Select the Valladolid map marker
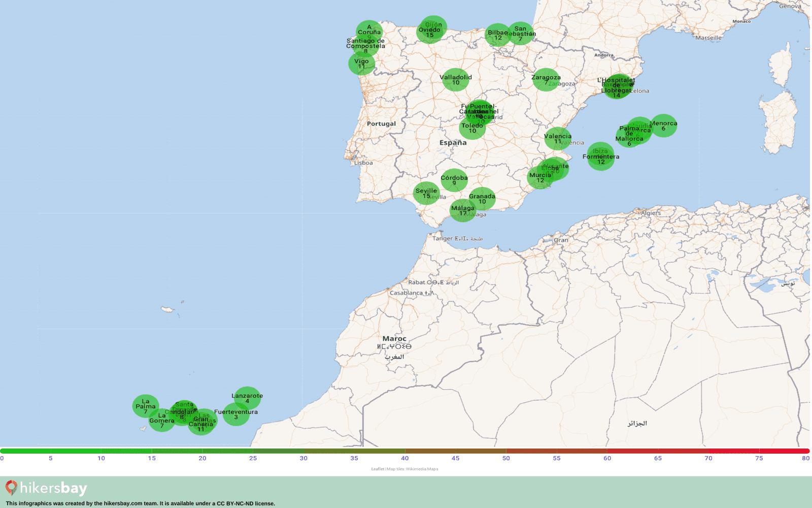 pos(456,80)
